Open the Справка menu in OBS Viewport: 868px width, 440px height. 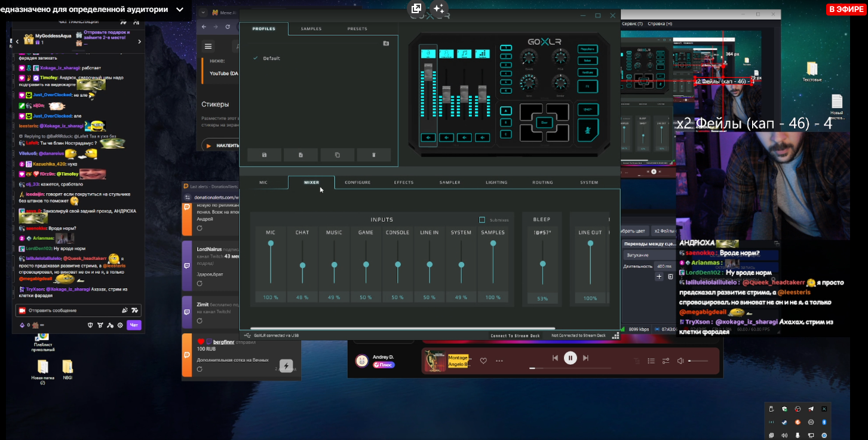(x=660, y=24)
